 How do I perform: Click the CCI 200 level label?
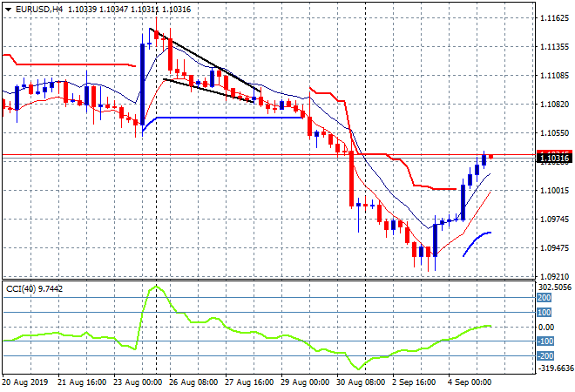pyautogui.click(x=545, y=298)
